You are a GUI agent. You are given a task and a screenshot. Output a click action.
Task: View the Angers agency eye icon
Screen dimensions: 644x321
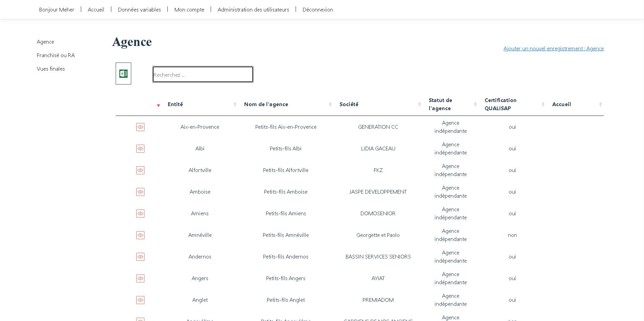140,278
